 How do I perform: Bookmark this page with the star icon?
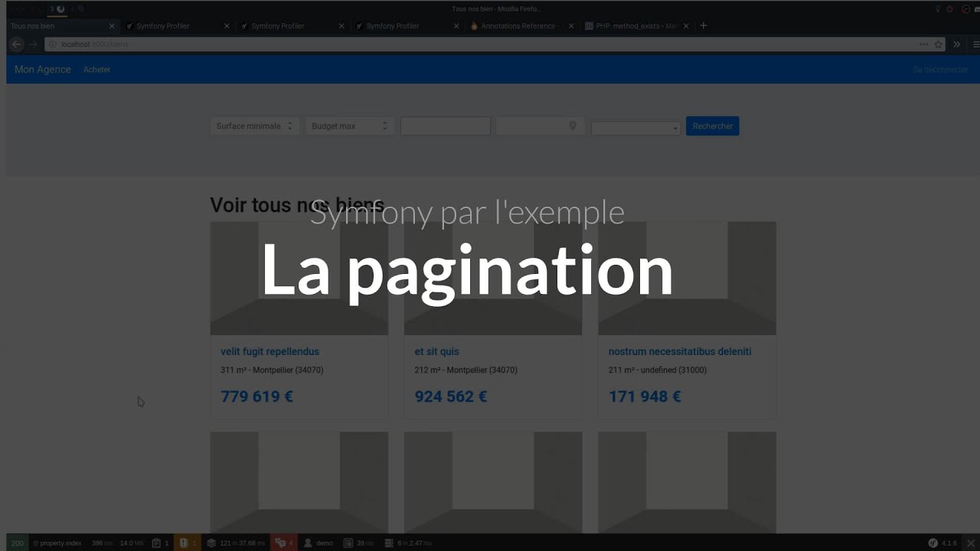coord(938,44)
